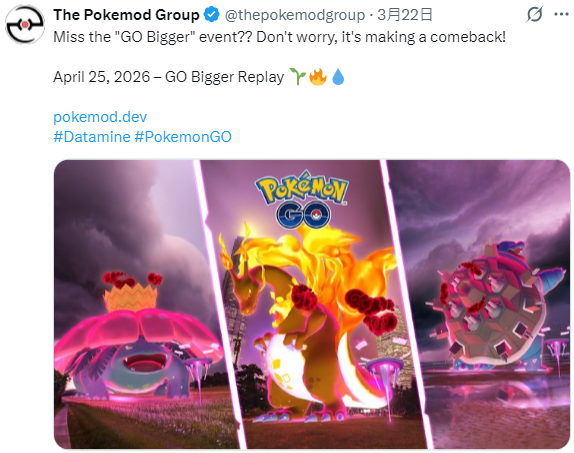This screenshot has height=453, width=574.
Task: Click the "Miss the GO Bigger event" text
Action: [x=152, y=37]
